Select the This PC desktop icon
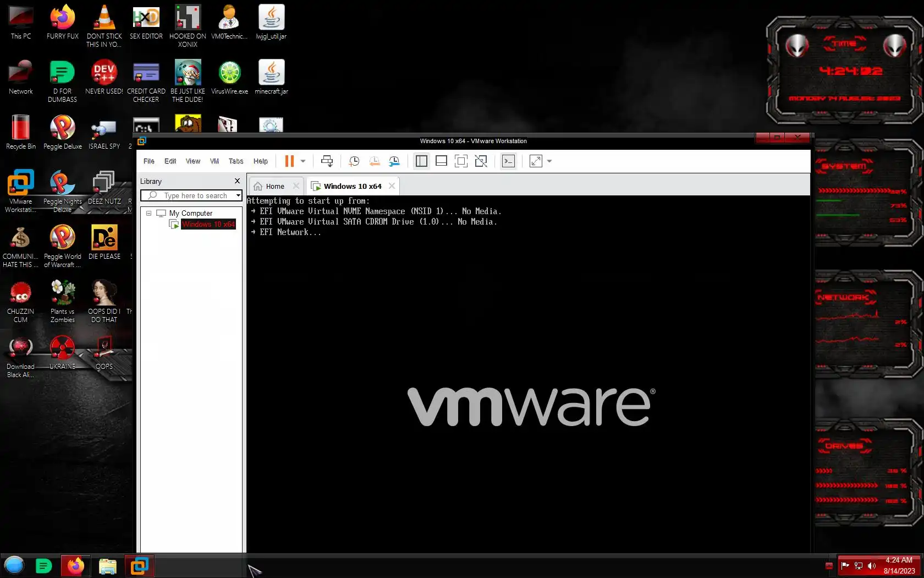This screenshot has width=924, height=578. pyautogui.click(x=21, y=23)
